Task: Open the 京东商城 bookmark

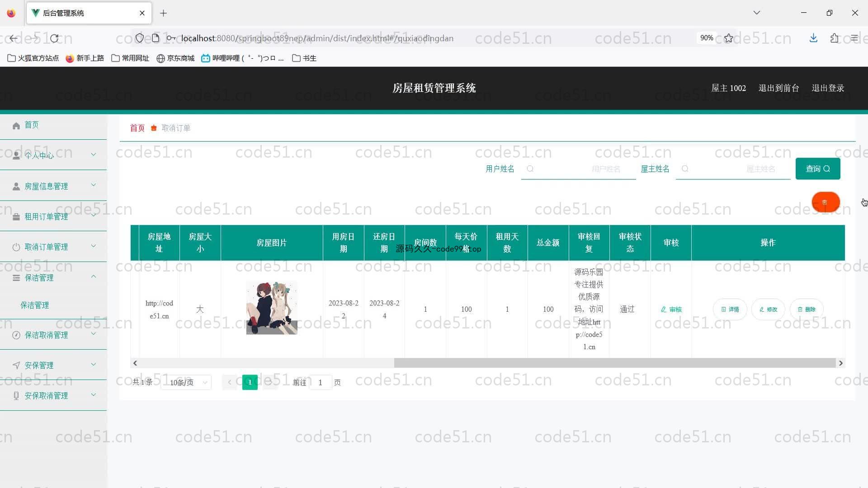Action: [x=175, y=58]
